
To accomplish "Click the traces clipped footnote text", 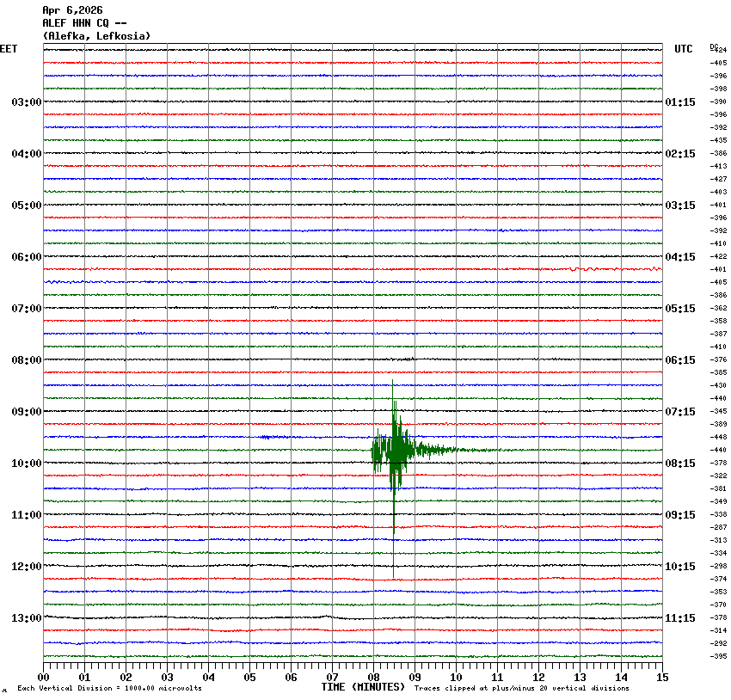I will pyautogui.click(x=521, y=688).
